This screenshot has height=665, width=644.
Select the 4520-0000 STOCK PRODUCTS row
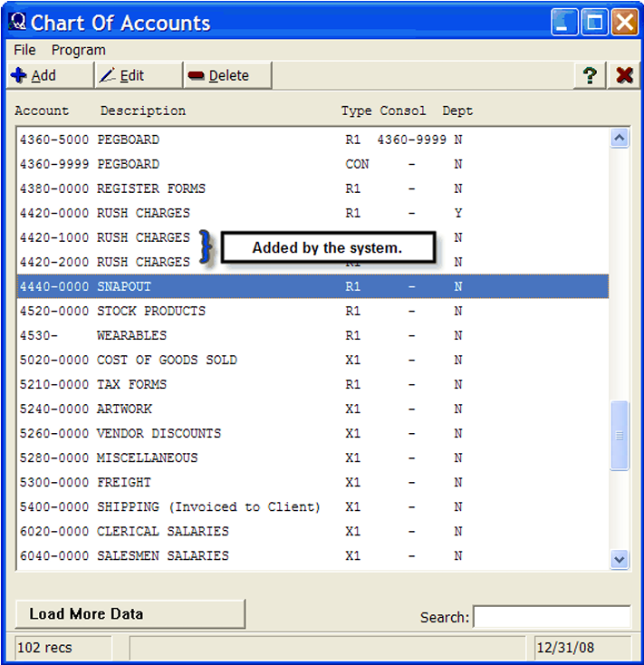312,311
